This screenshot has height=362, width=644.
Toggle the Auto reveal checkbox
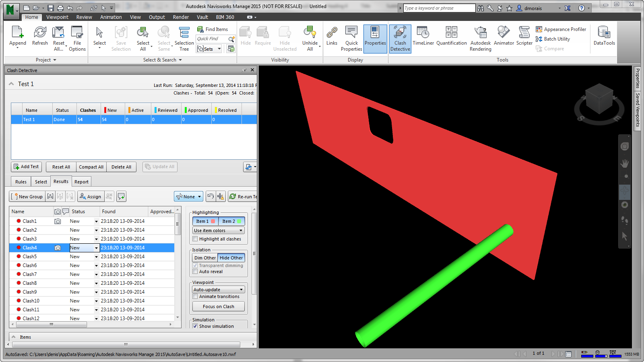pos(195,271)
